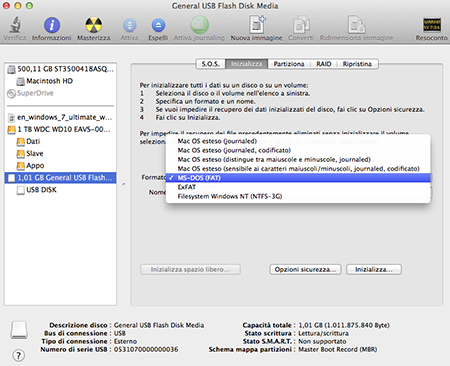Select the Dati volume
Viewport: 450px width, 366px height.
coord(60,141)
